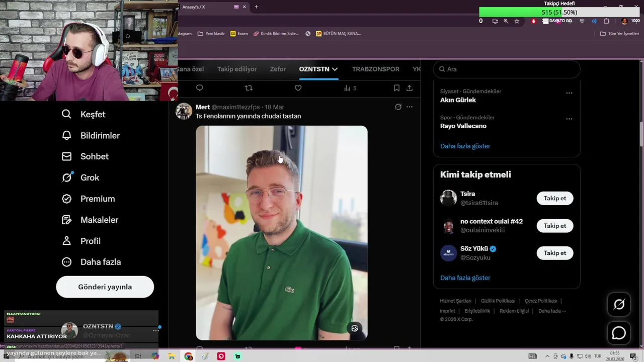Reply to the post above Mert's

tap(199, 88)
